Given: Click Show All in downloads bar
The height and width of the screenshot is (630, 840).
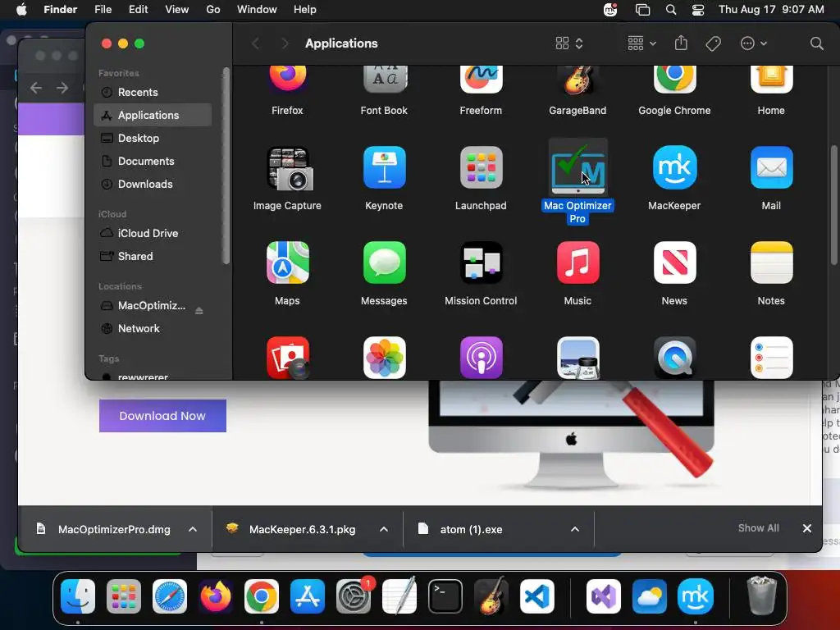Looking at the screenshot, I should point(759,528).
